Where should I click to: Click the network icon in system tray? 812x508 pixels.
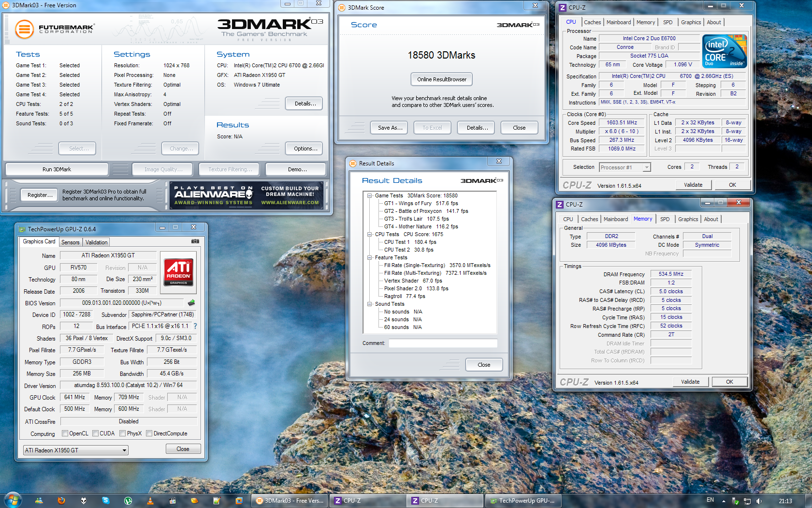(747, 501)
